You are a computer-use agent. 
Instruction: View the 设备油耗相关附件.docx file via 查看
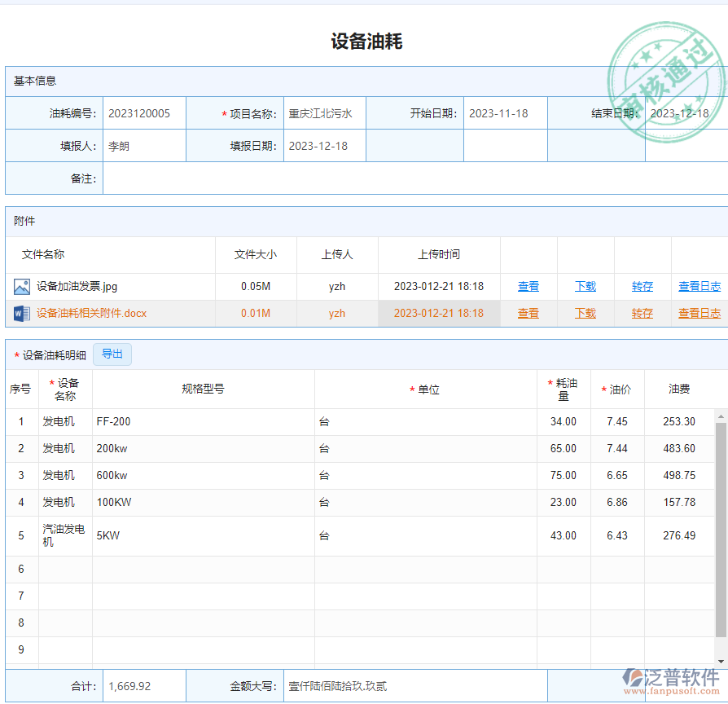[528, 314]
